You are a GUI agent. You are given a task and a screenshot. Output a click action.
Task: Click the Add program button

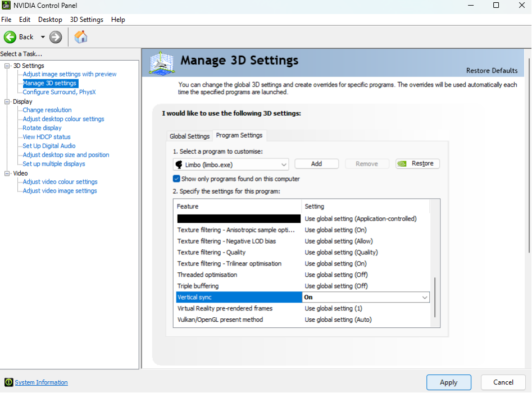pyautogui.click(x=316, y=164)
